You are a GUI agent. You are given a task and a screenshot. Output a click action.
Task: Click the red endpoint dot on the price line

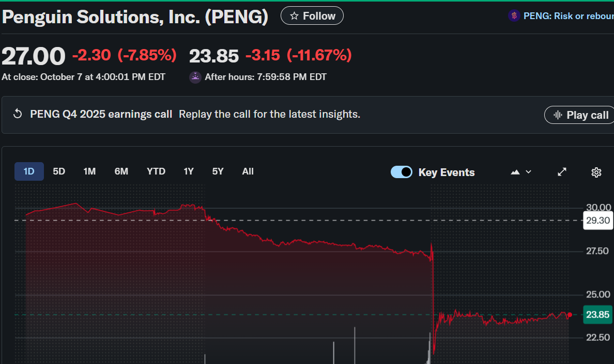(x=570, y=314)
